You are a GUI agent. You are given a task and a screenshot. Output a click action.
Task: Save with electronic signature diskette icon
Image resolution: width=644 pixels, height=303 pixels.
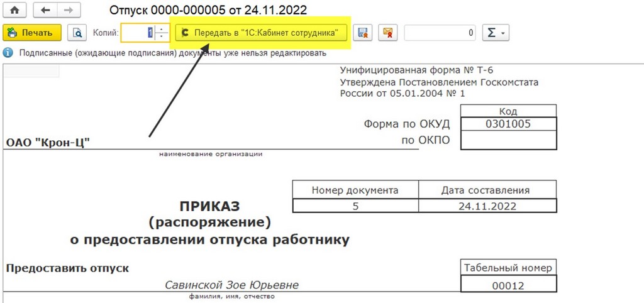pyautogui.click(x=363, y=33)
